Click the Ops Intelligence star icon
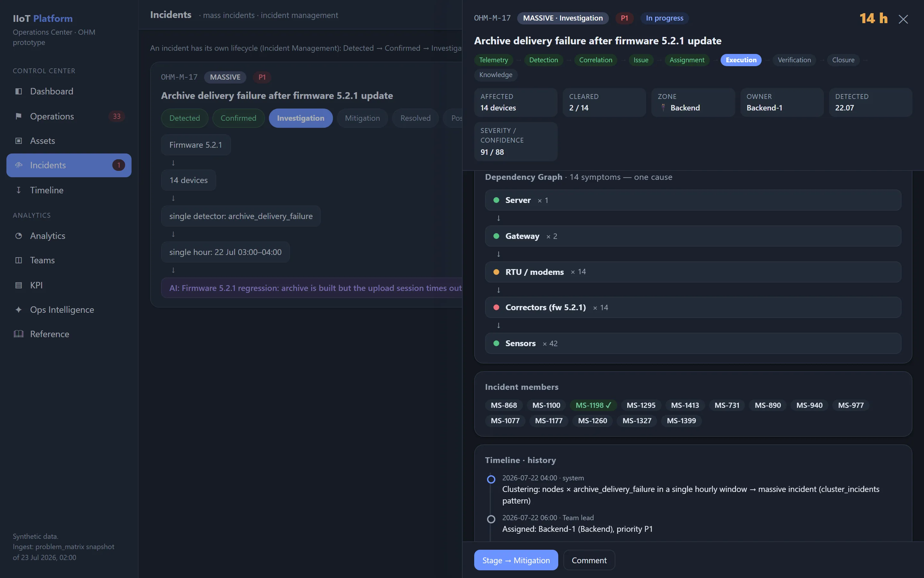The height and width of the screenshot is (578, 924). pos(18,310)
